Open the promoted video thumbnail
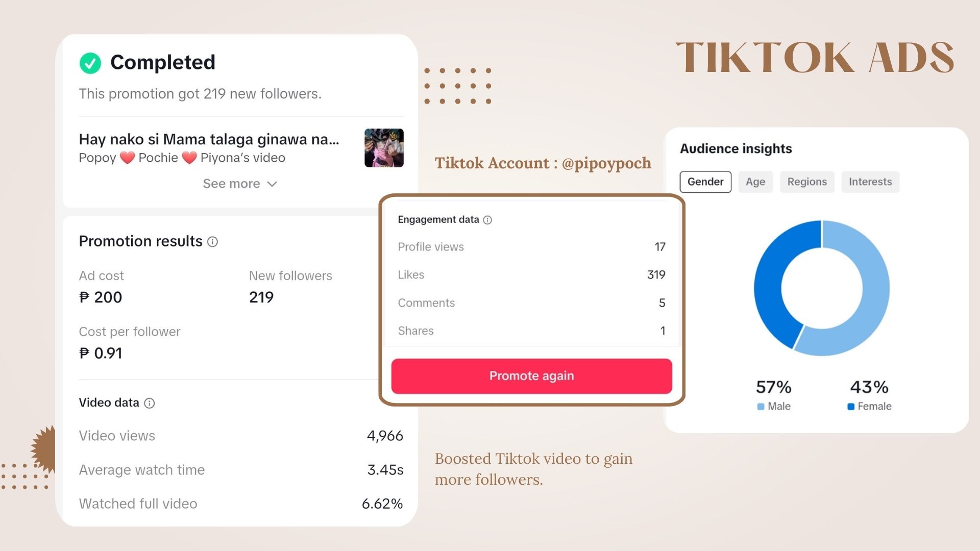Screen dimensions: 980x551 [x=384, y=148]
